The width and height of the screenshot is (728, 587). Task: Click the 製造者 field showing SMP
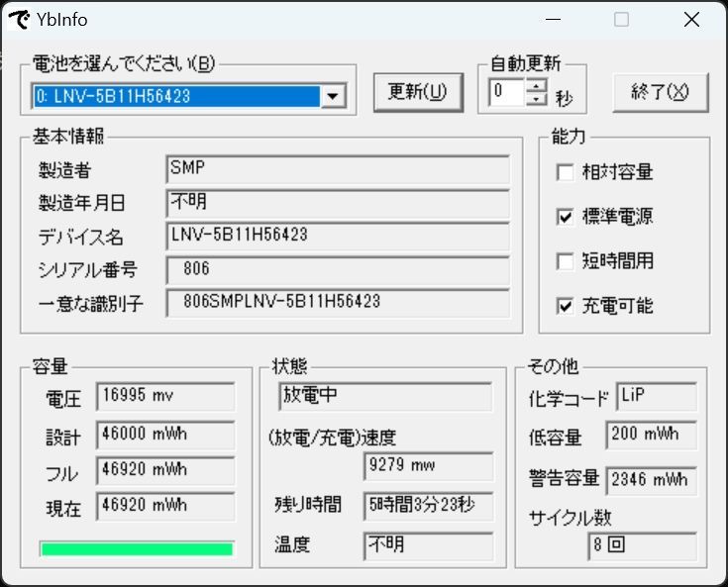(x=338, y=169)
